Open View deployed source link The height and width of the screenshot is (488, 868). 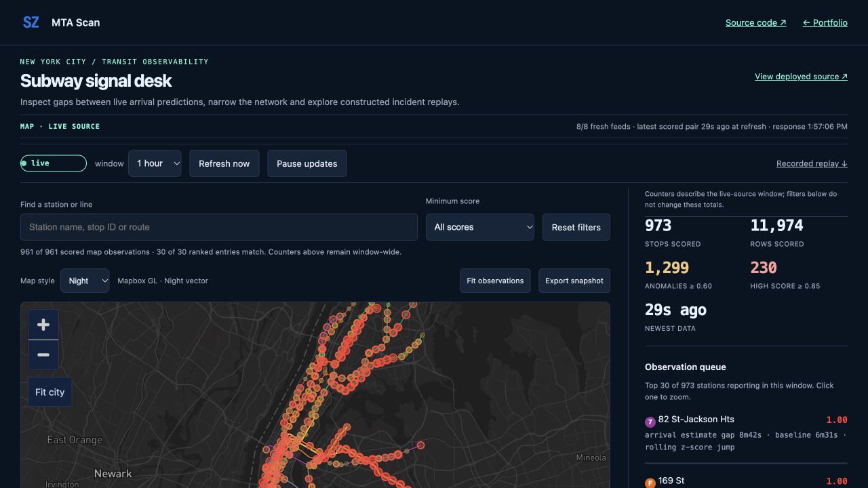tap(801, 77)
